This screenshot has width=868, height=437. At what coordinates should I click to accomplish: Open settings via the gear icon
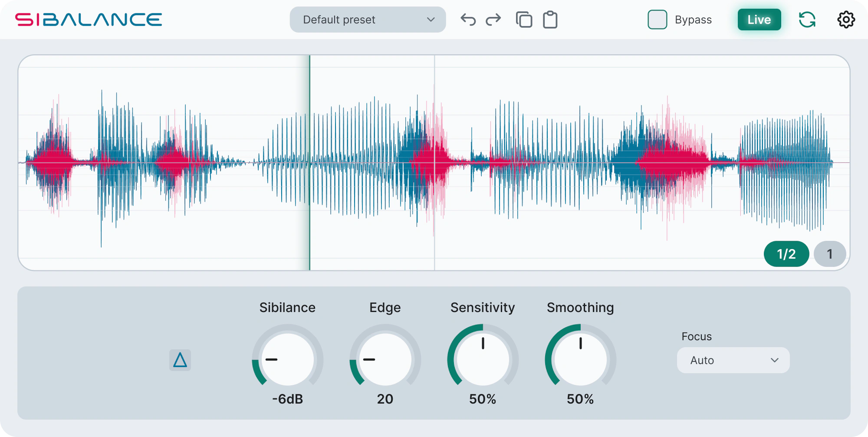pos(846,20)
